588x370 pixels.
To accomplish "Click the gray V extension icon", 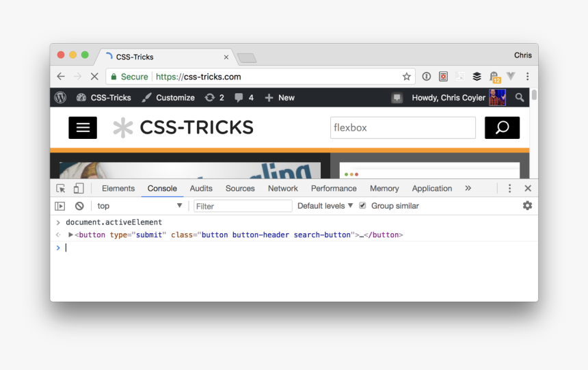I will pyautogui.click(x=511, y=76).
